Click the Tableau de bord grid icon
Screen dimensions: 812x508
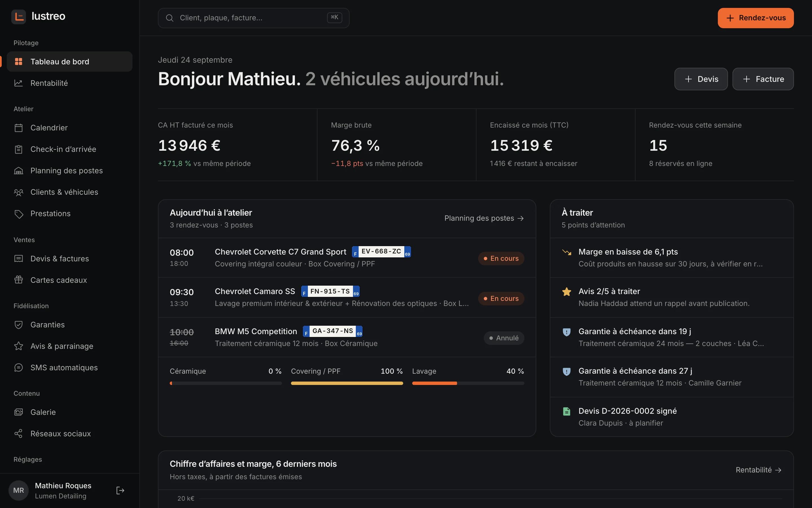(19, 62)
